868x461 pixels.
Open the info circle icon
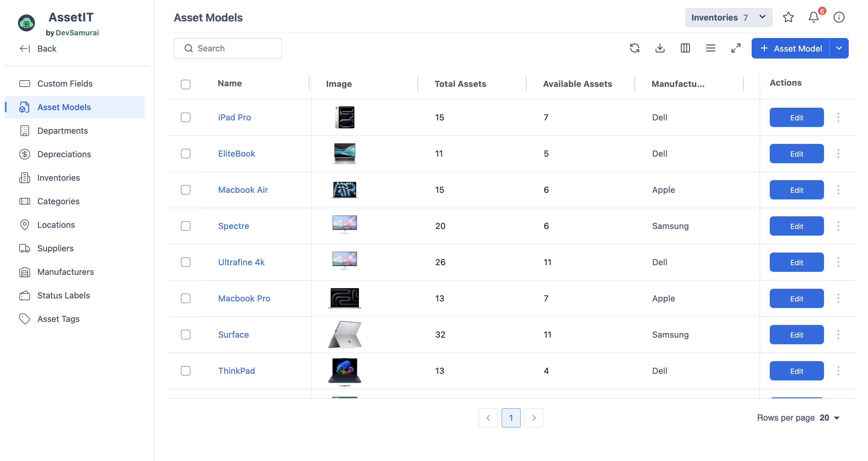(x=839, y=17)
